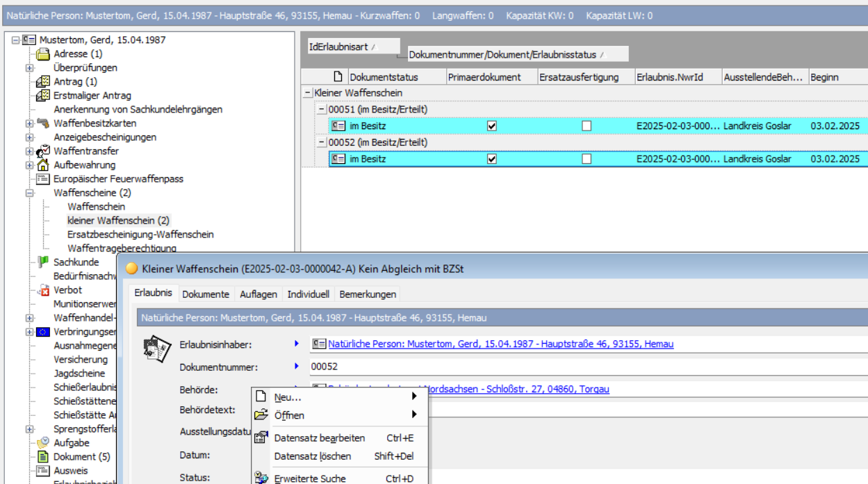Viewport: 868px width, 484px height.
Task: Collapse the Kleiner Waffenschein group row
Action: [x=308, y=93]
